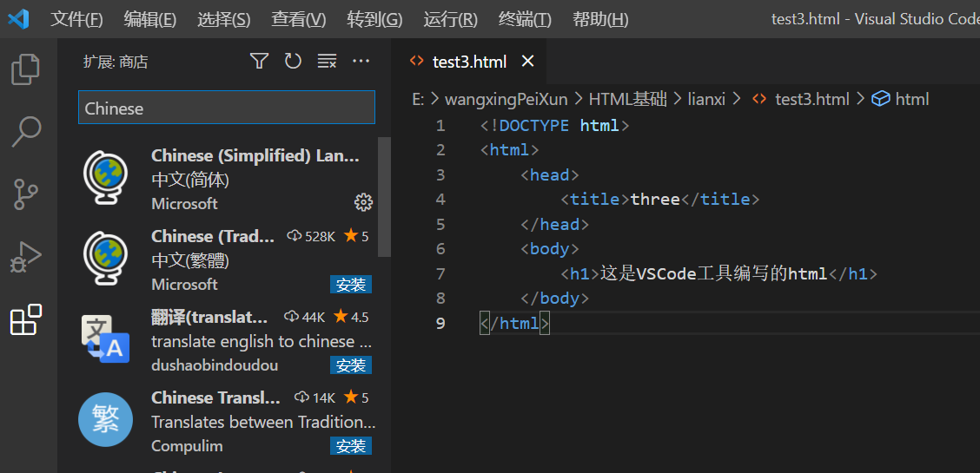
Task: Click the 扩展: 商店 panel title
Action: click(116, 61)
